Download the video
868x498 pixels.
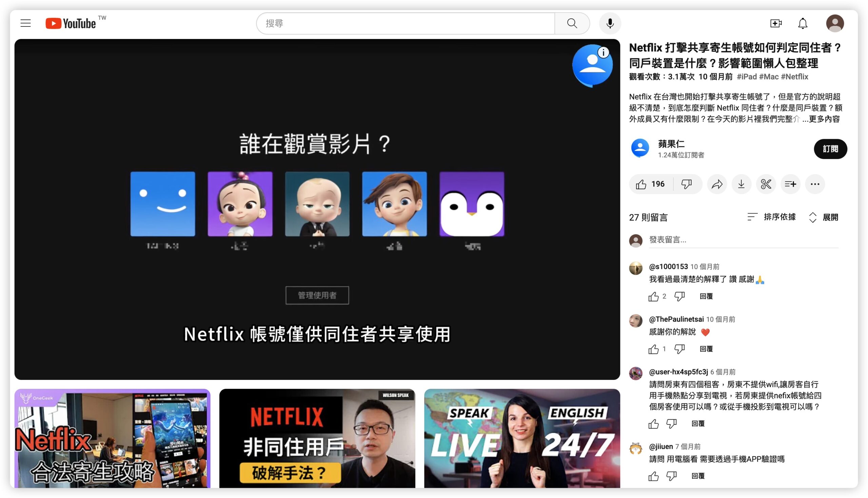pyautogui.click(x=741, y=184)
